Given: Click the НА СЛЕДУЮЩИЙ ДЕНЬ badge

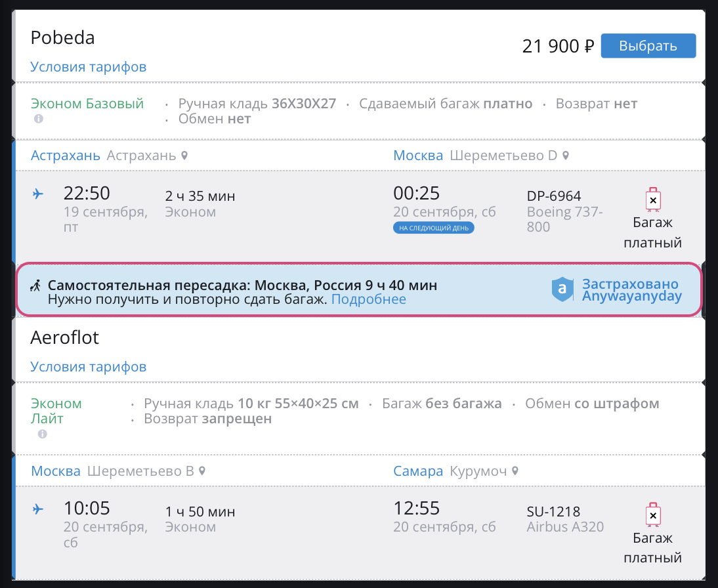Looking at the screenshot, I should 434,228.
